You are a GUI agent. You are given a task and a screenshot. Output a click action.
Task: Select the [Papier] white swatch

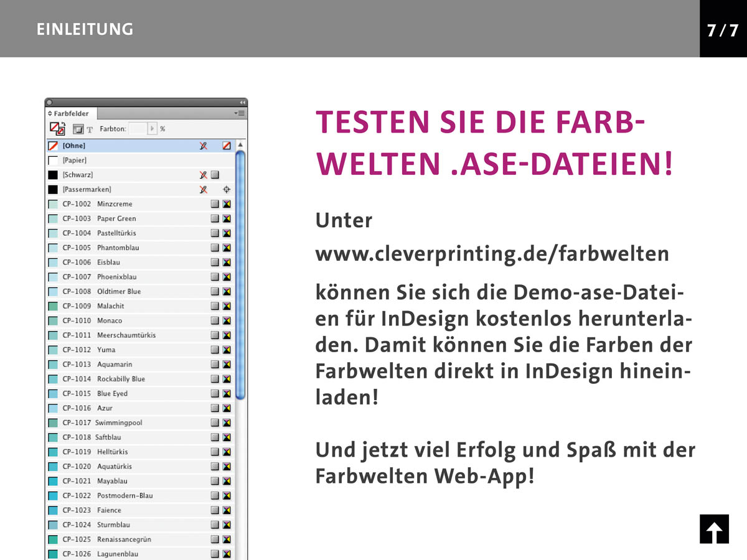click(53, 160)
